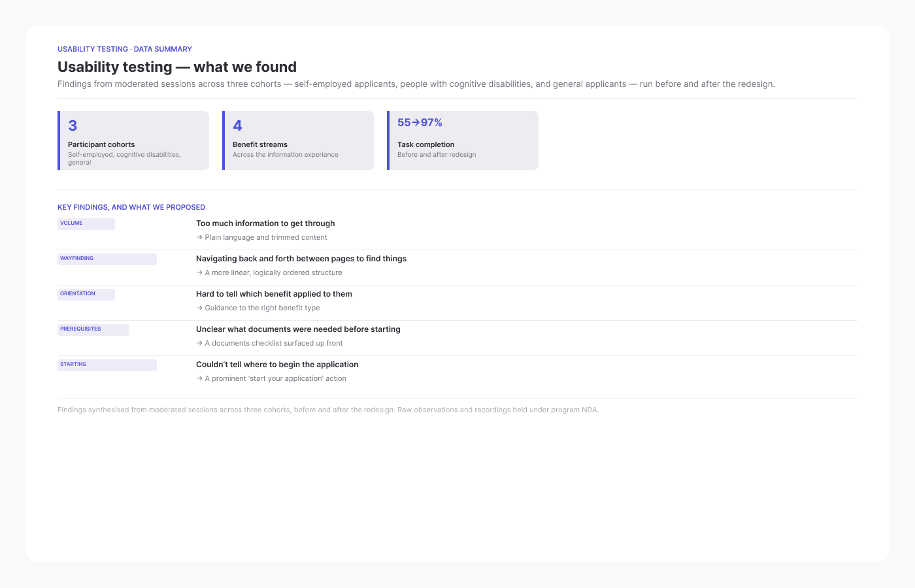Click 'Before and after redesign' caption
Screen dimensions: 915x588
point(437,155)
